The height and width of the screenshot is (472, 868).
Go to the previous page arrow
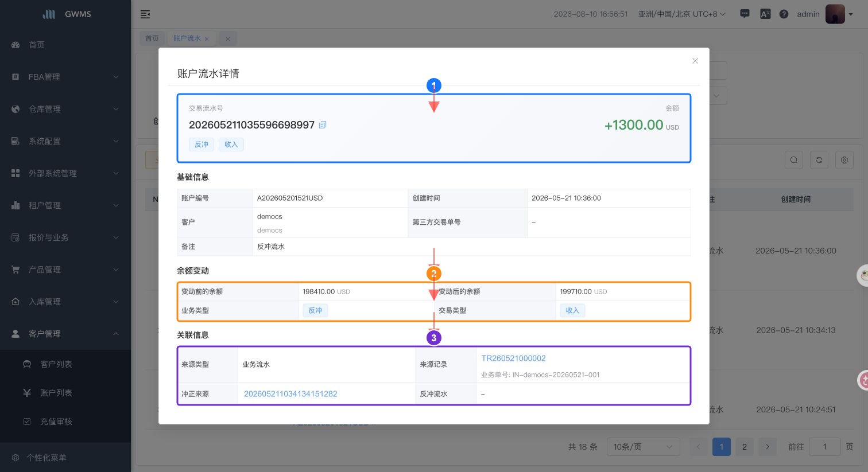pos(699,447)
